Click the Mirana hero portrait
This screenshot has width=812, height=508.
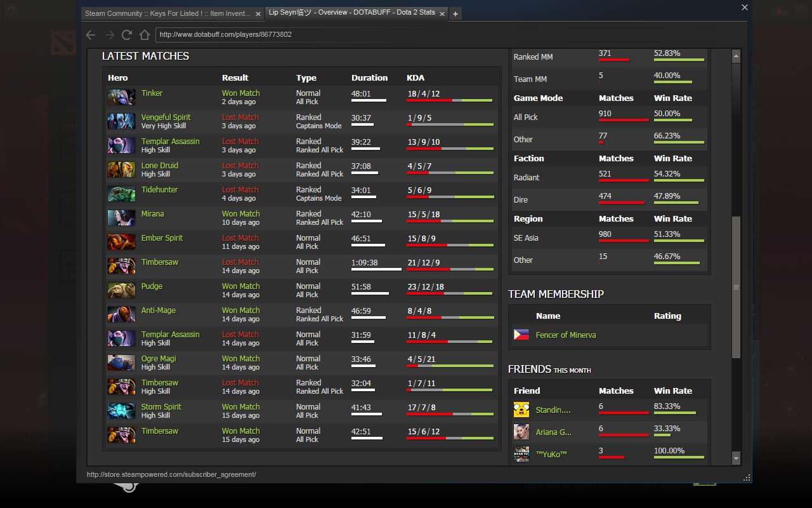pos(121,218)
